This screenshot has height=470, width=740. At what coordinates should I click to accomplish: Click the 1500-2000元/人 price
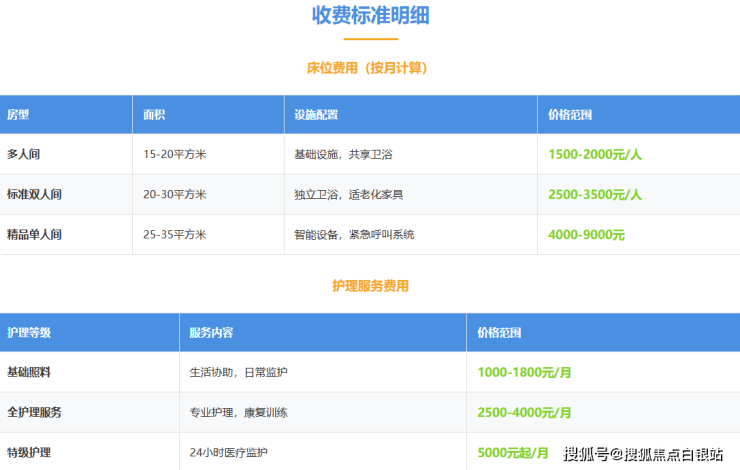click(595, 155)
